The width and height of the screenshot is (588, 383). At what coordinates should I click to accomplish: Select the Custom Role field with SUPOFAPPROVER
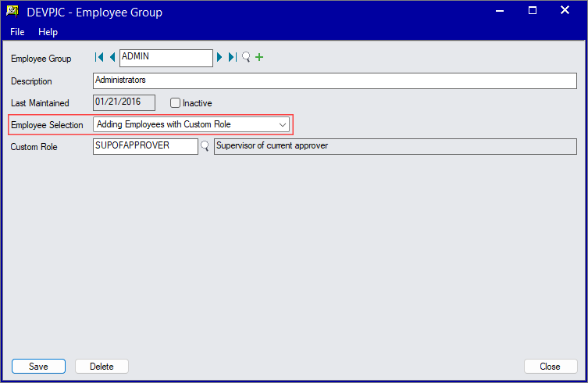click(144, 146)
